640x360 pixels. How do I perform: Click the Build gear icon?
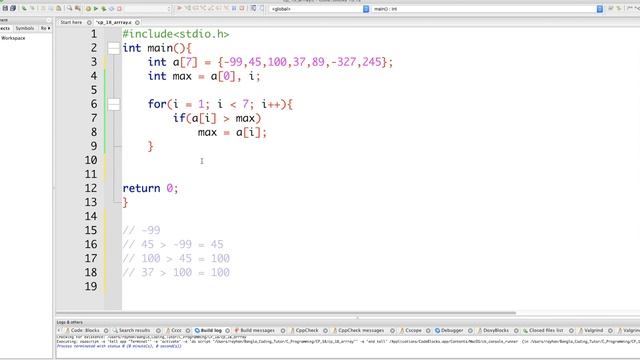click(88, 8)
